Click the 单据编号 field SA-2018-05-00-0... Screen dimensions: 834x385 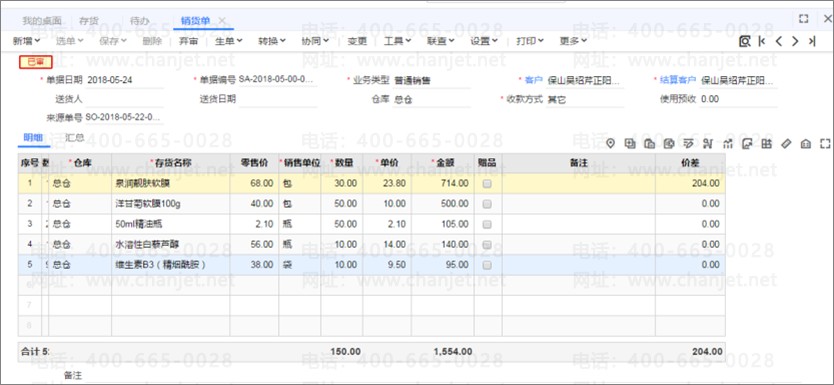pyautogui.click(x=278, y=80)
